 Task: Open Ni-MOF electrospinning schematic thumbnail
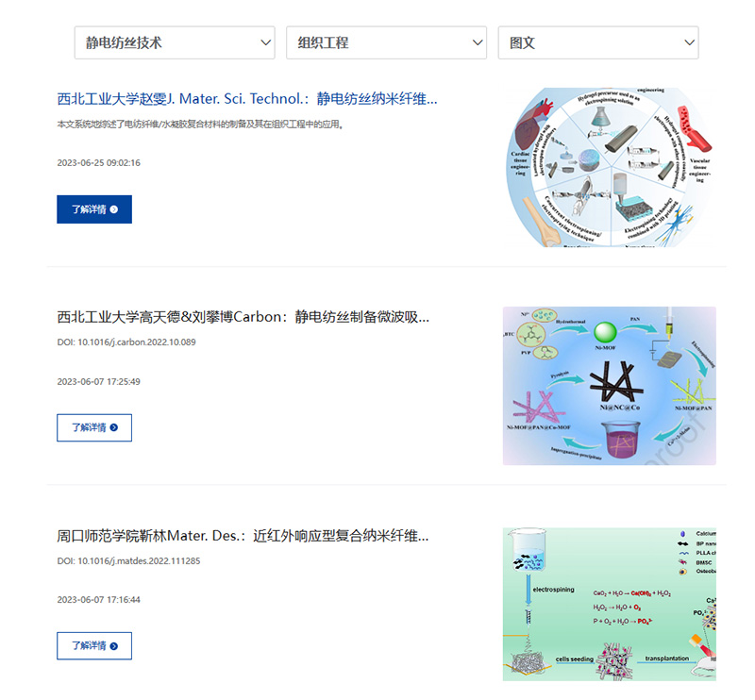click(609, 386)
